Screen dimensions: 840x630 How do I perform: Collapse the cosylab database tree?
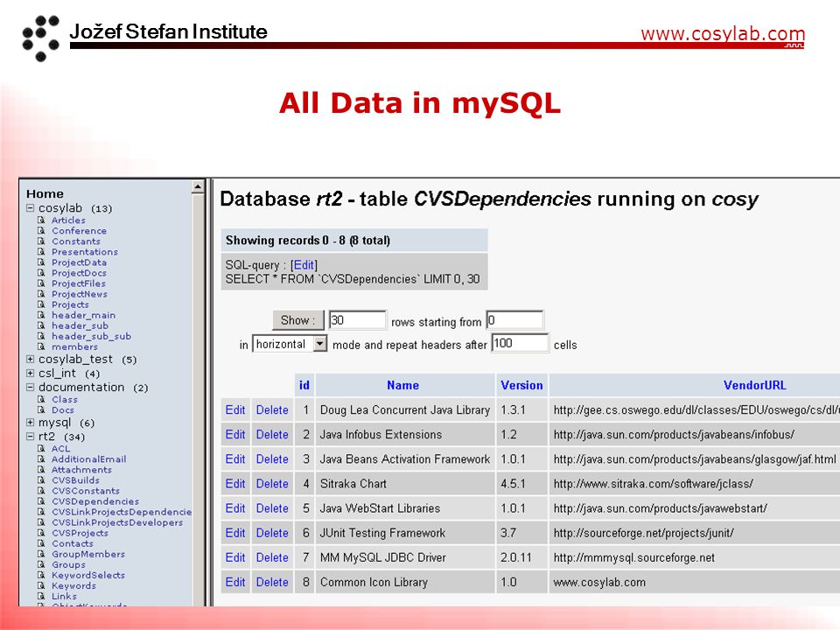30,208
